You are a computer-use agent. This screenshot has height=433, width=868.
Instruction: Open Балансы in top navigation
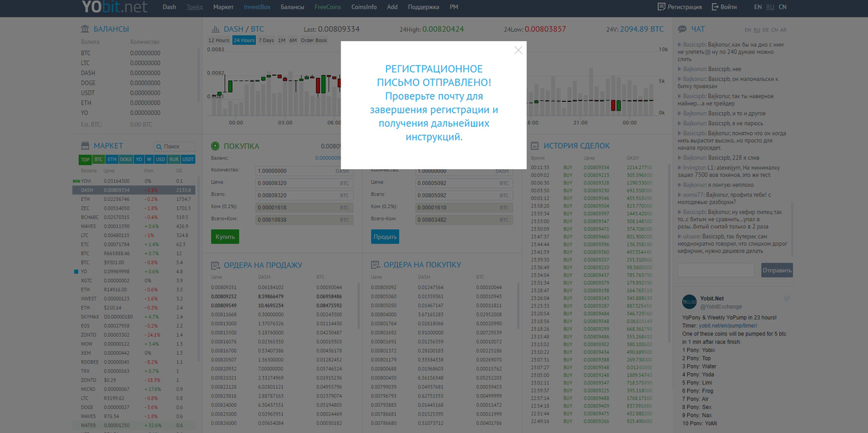point(292,7)
